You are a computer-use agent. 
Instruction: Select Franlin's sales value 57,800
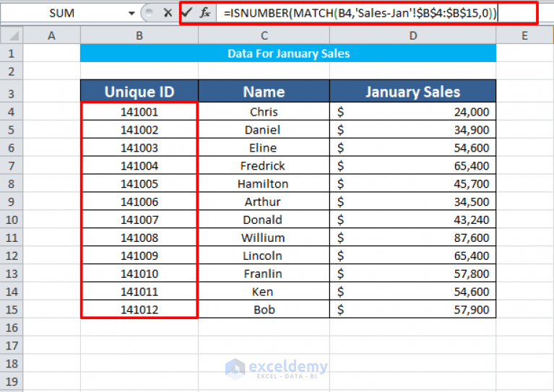[x=412, y=274]
